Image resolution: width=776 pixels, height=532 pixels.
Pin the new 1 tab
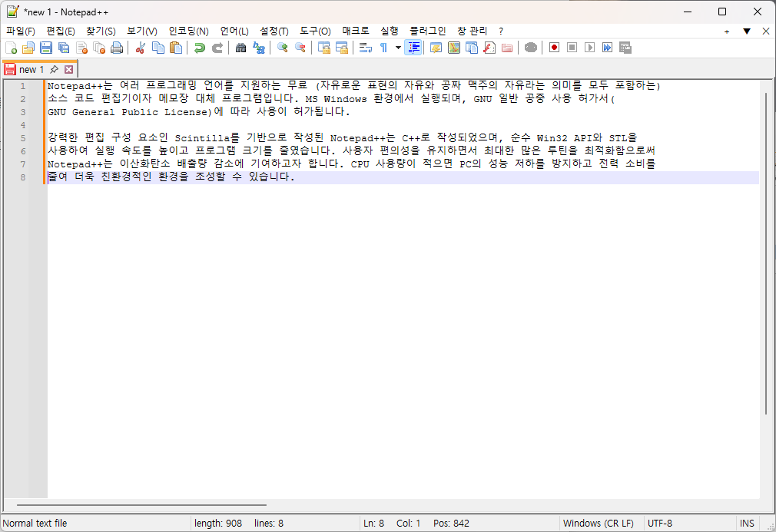click(55, 69)
